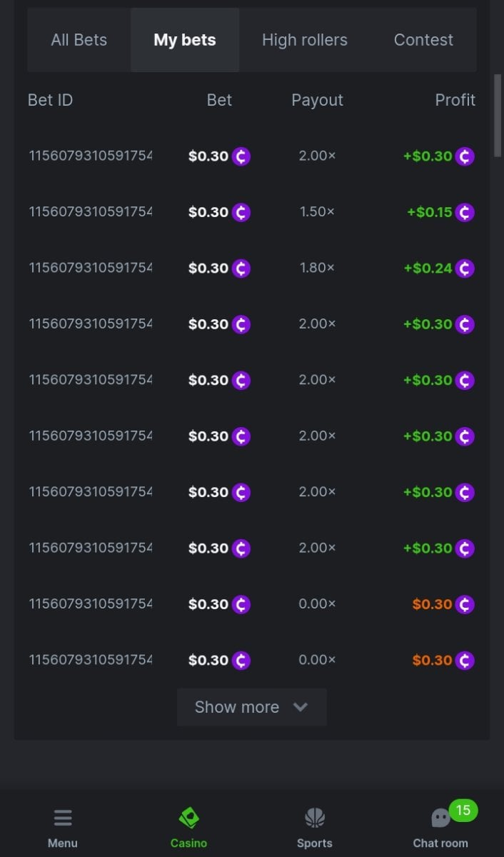This screenshot has width=504, height=857.
Task: Click the Profit column header
Action: [455, 100]
